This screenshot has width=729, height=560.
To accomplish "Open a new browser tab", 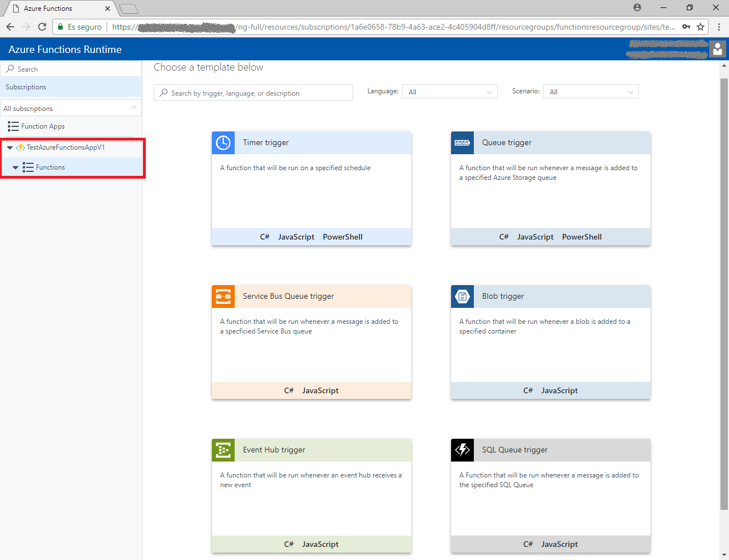I will click(x=129, y=9).
